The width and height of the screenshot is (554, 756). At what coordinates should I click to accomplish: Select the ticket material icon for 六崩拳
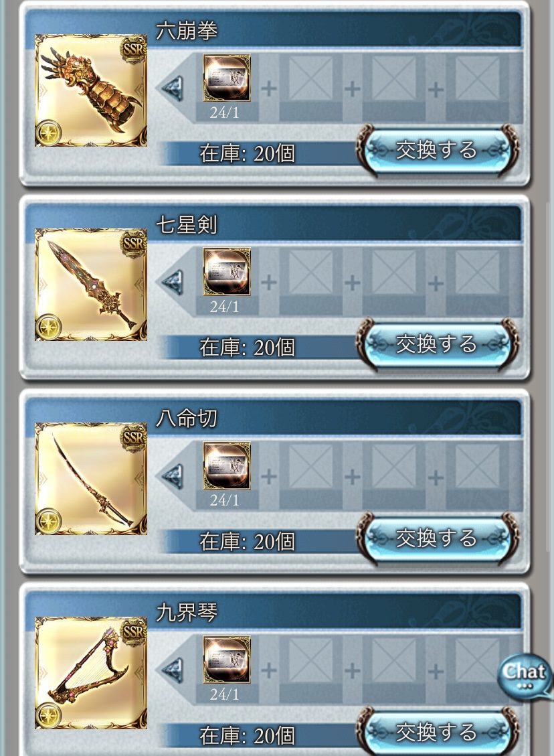pos(226,78)
